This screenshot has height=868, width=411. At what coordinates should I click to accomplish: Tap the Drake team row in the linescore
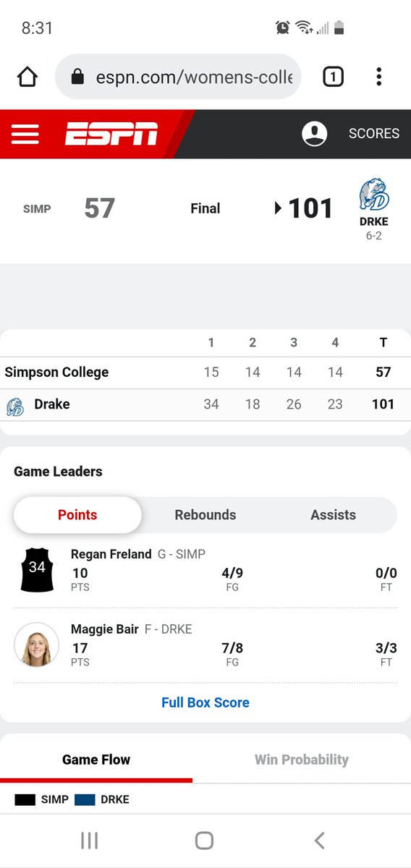click(205, 404)
